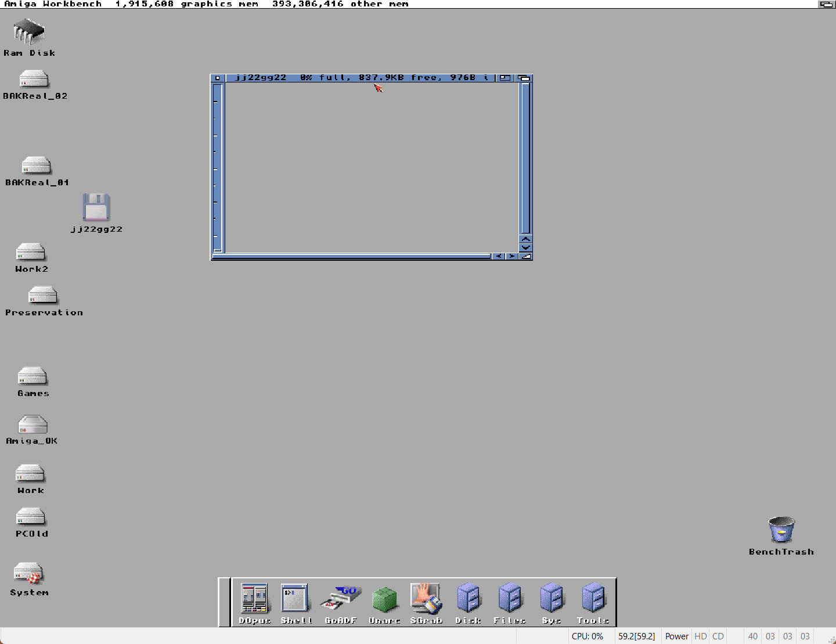836x644 pixels.
Task: Click the jj22gg22 window depth gadget
Action: click(x=524, y=78)
